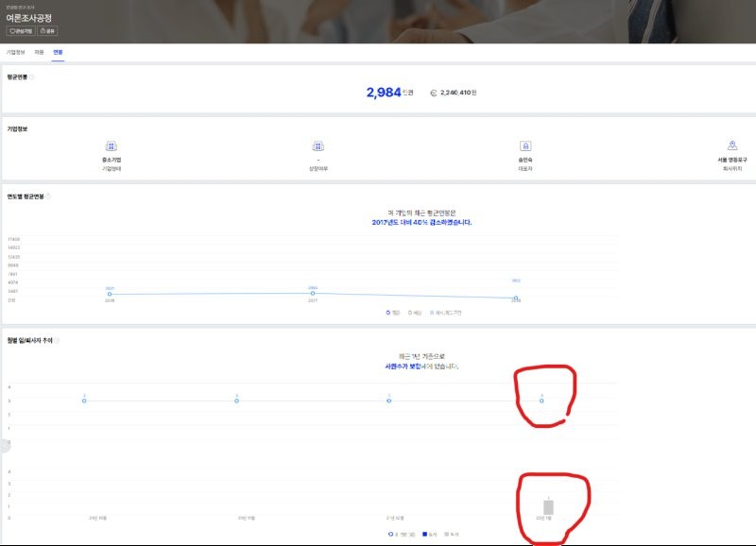This screenshot has height=546, width=756.
Task: Open info tooltip next to 월별 입/퇴사자 추이
Action: (57, 341)
